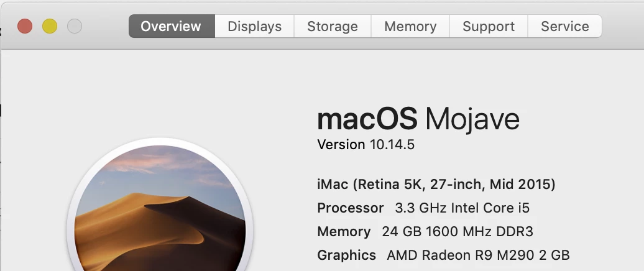Click the macOS Mojave title
The height and width of the screenshot is (271, 644).
click(418, 119)
